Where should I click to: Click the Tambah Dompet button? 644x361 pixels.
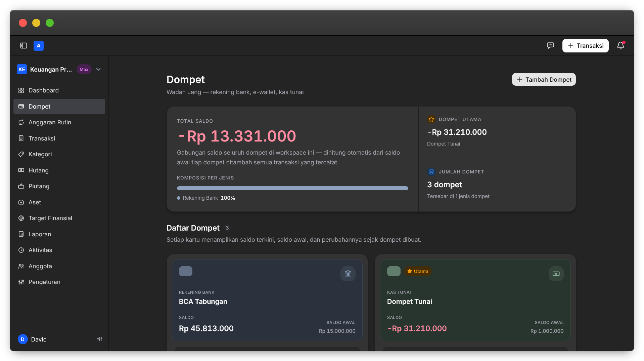tap(544, 80)
